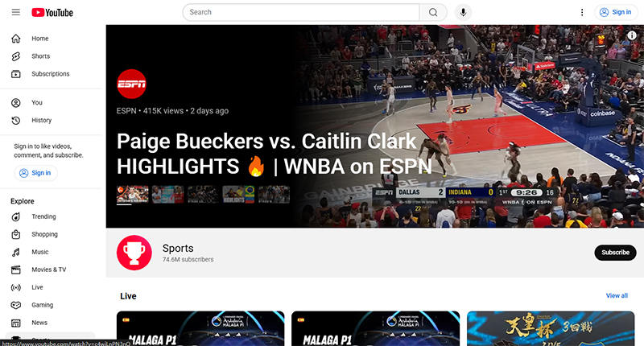644x346 pixels.
Task: Click the Live broadcast icon
Action: coord(15,287)
